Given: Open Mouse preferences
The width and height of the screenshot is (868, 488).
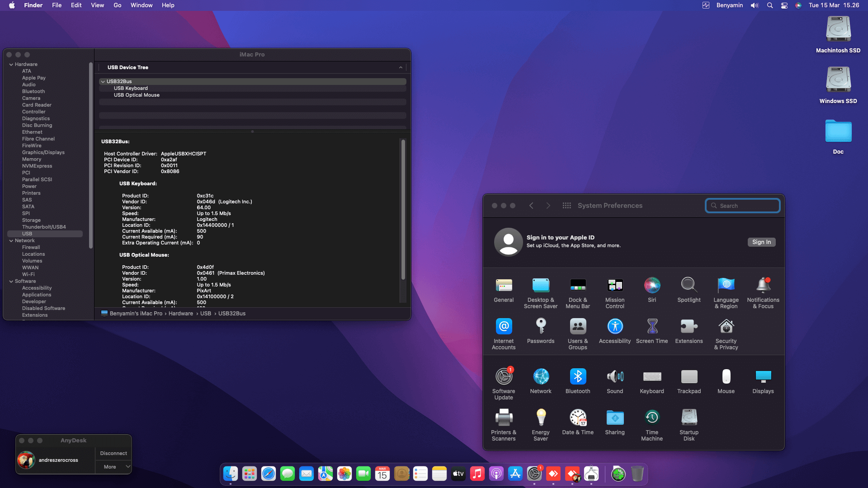Looking at the screenshot, I should click(x=726, y=381).
